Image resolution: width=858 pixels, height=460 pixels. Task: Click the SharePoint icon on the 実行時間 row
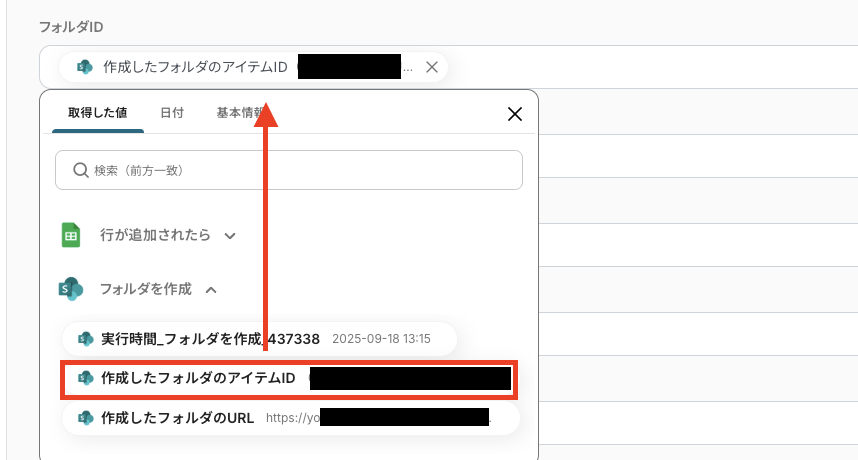point(85,339)
